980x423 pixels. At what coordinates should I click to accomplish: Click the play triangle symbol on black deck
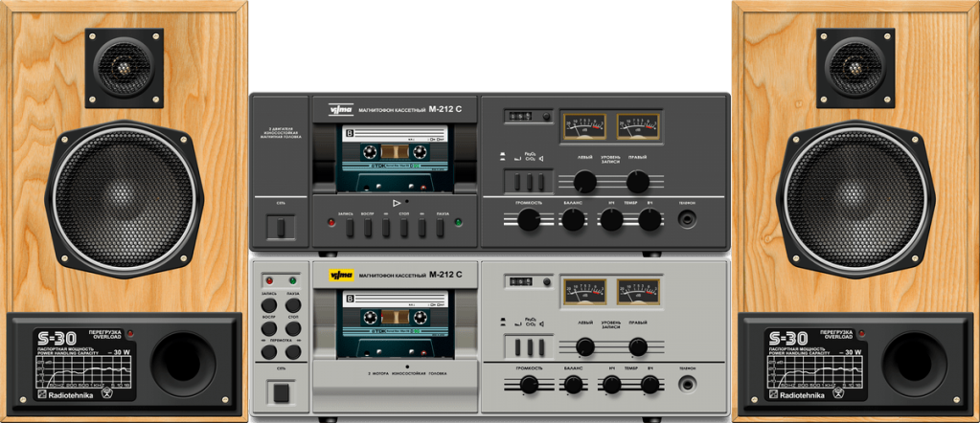coord(397,203)
